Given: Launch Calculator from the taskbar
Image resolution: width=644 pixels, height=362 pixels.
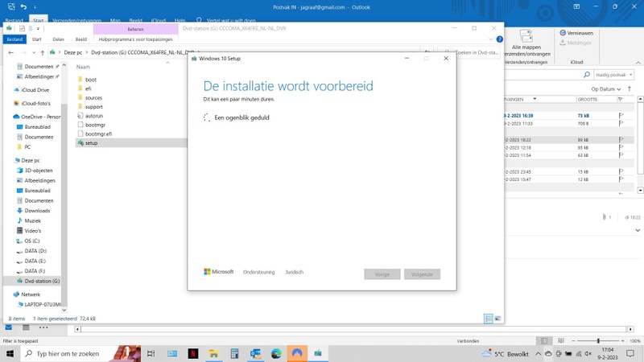Looking at the screenshot, I should click(x=234, y=353).
